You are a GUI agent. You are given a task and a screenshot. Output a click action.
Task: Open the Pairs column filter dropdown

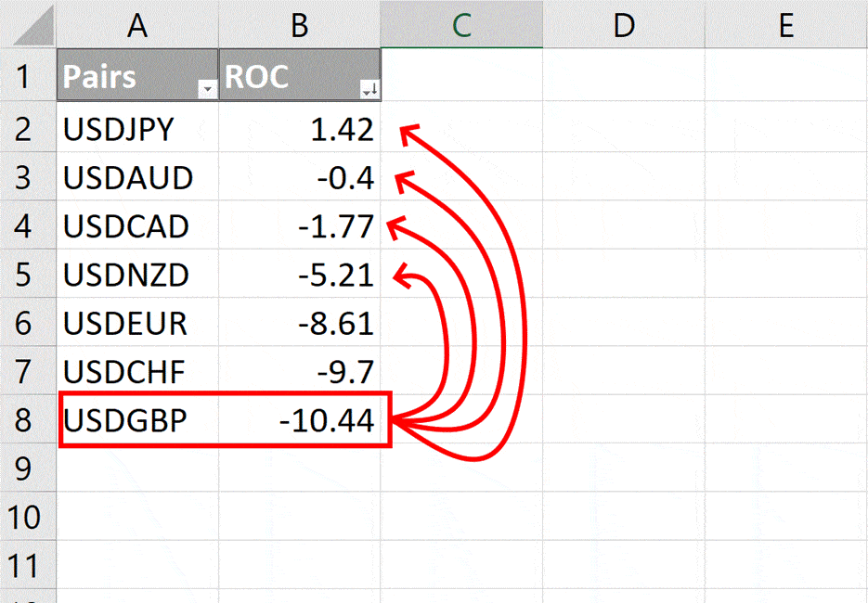tap(208, 88)
